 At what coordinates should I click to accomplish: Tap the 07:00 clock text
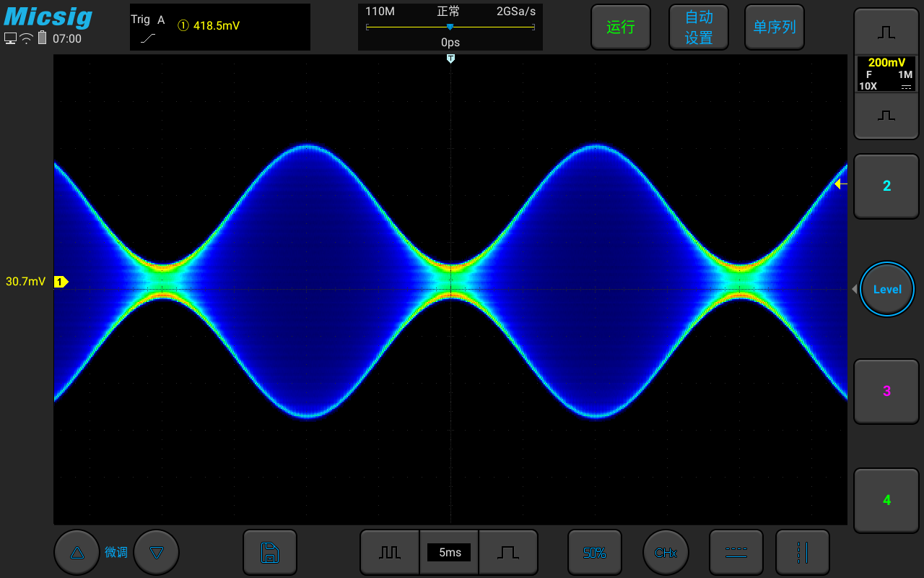(x=67, y=38)
